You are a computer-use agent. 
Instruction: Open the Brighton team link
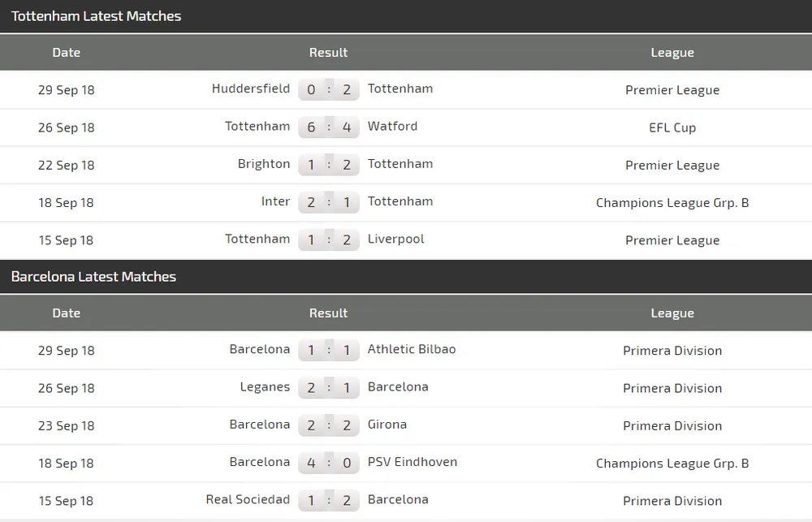tap(263, 163)
